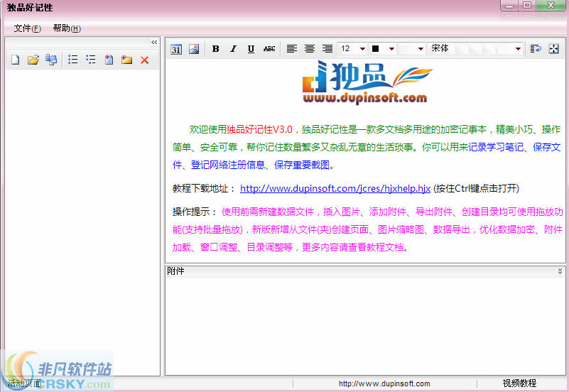Click the first bulleted list icon

(x=73, y=60)
